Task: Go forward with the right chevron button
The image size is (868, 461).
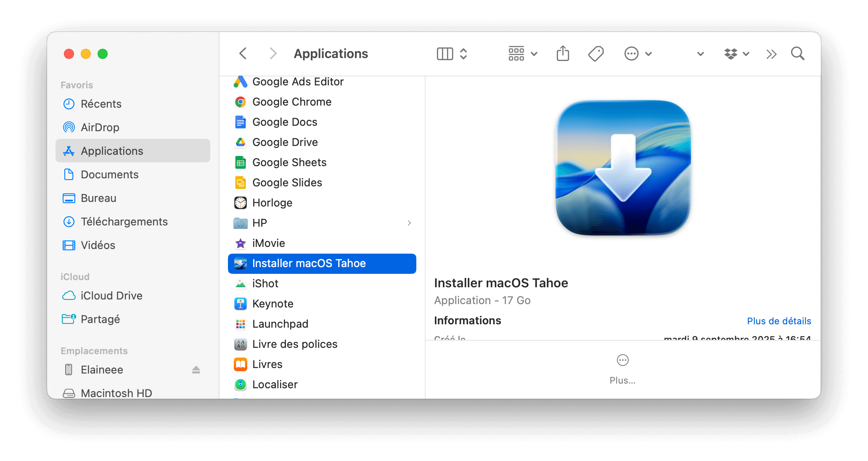Action: tap(273, 53)
